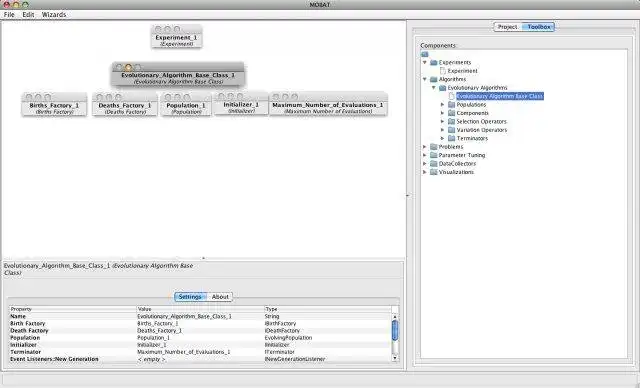640x388 pixels.
Task: Expand the Components folder
Action: [x=442, y=113]
